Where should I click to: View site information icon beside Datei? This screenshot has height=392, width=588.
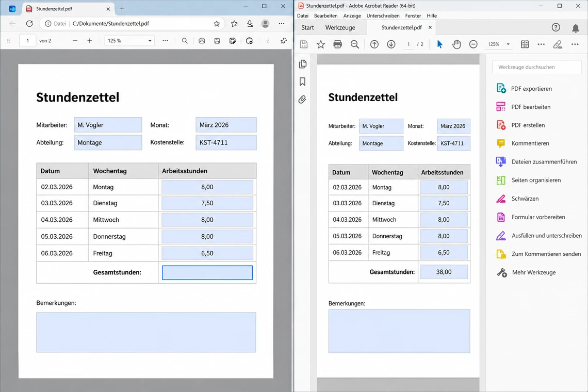point(48,24)
